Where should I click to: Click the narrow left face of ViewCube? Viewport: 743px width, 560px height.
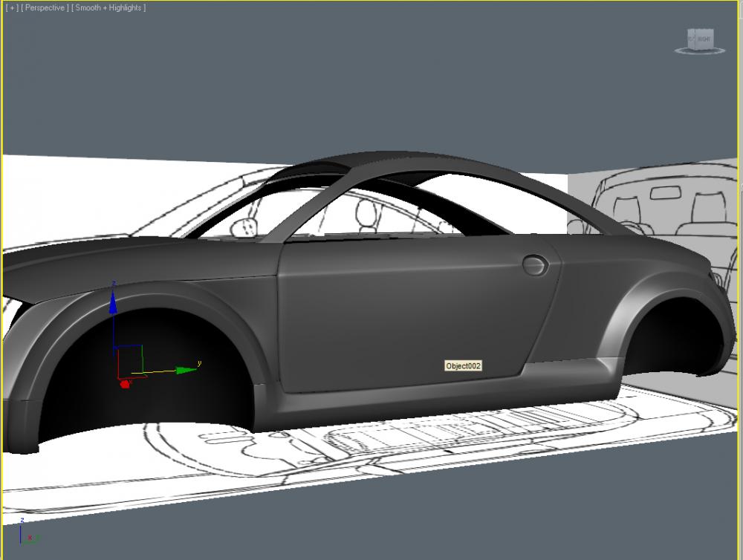coord(690,39)
